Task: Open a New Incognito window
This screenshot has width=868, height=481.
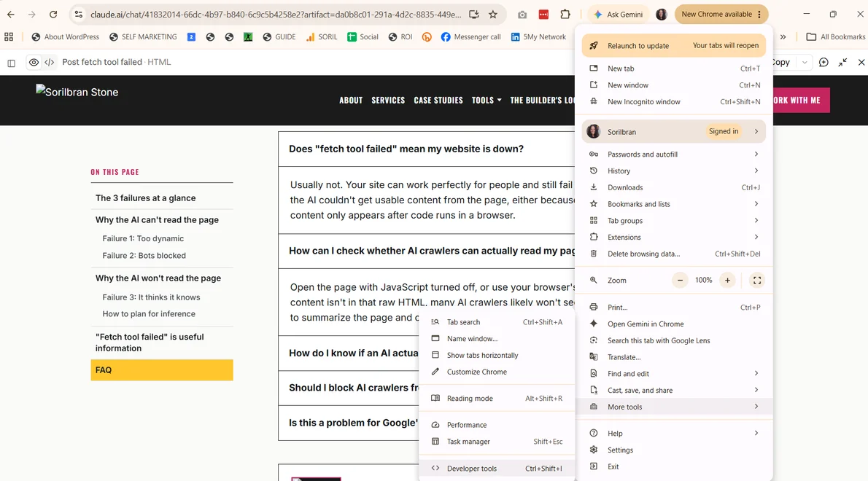Action: coord(674,102)
